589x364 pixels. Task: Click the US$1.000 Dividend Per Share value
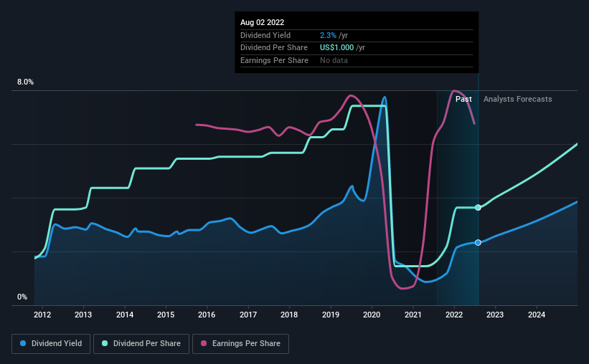[x=336, y=48]
